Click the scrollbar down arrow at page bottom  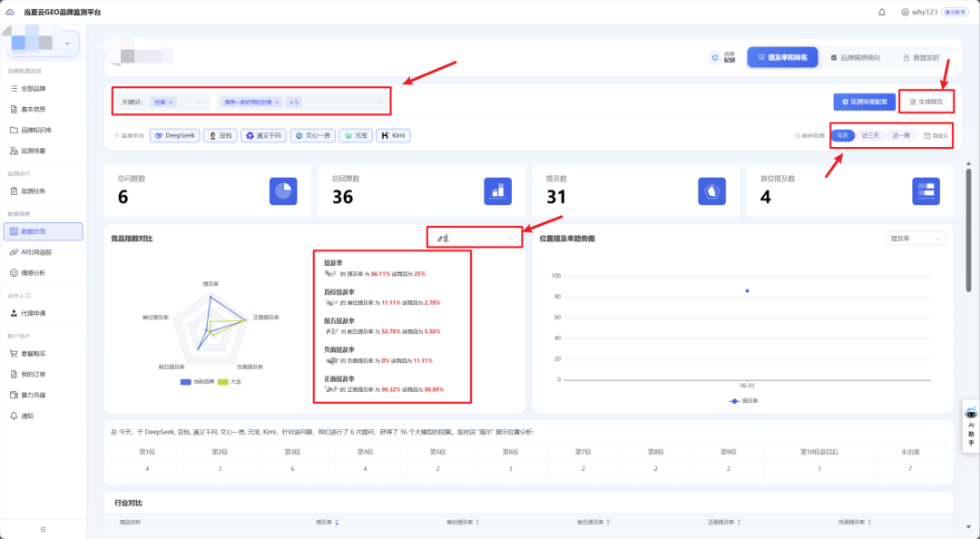969,528
